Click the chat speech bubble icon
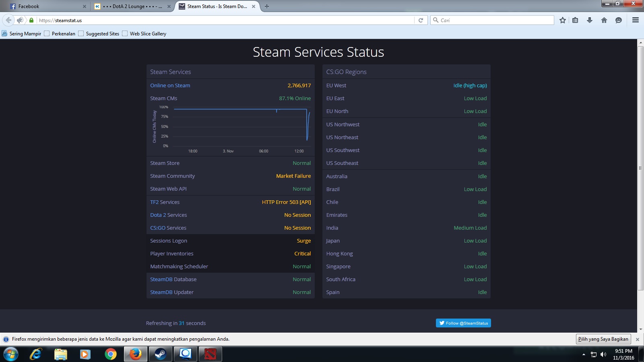This screenshot has width=644, height=362. [x=619, y=20]
